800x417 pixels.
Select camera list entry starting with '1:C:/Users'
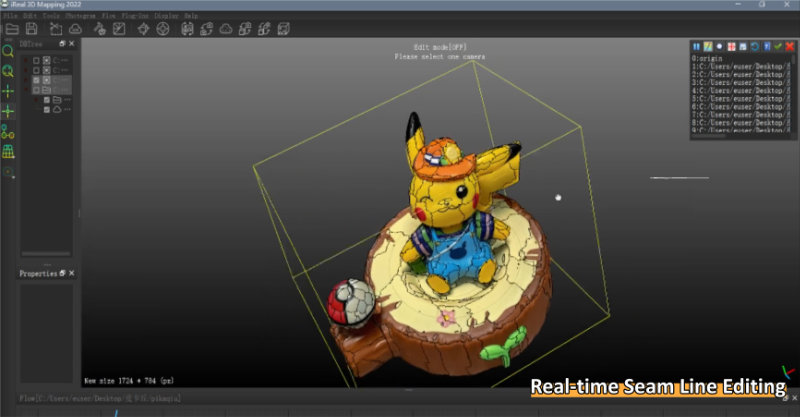(741, 66)
